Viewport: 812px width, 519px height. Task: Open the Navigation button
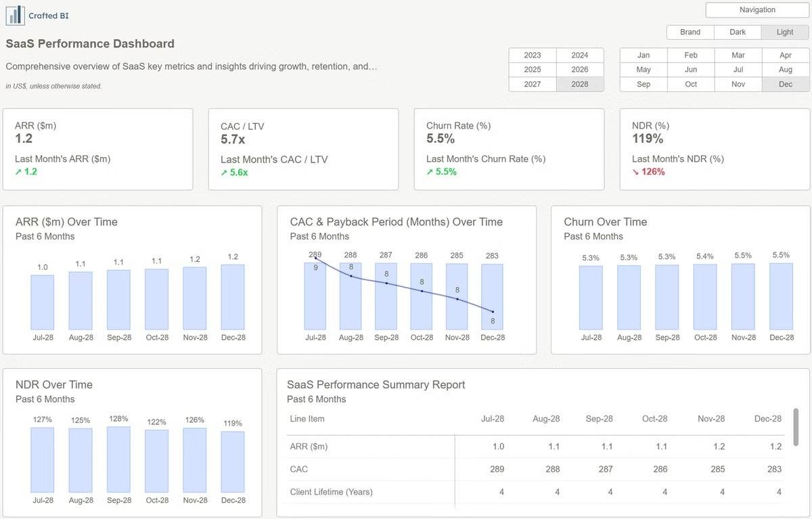click(x=757, y=10)
